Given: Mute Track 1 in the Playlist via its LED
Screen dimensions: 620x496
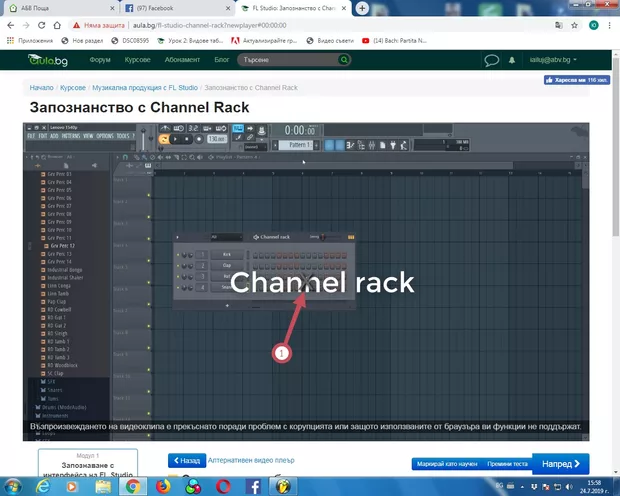Looking at the screenshot, I should [x=149, y=195].
